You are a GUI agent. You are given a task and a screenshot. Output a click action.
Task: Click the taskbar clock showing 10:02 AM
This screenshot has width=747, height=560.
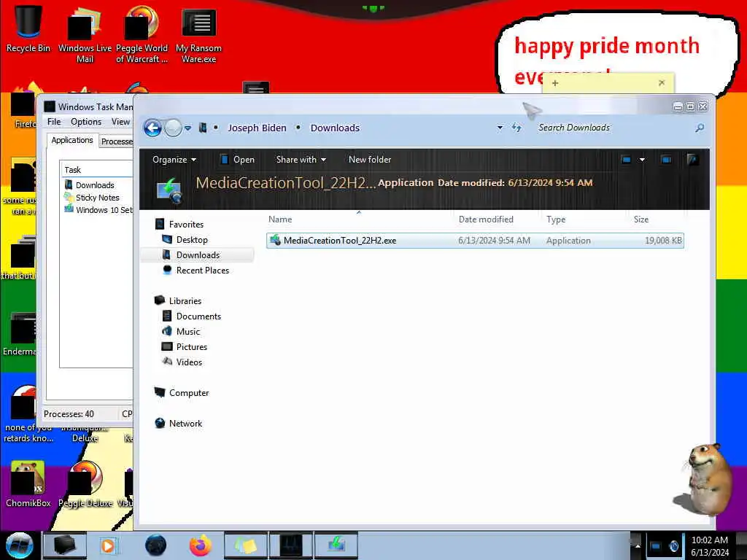(709, 546)
